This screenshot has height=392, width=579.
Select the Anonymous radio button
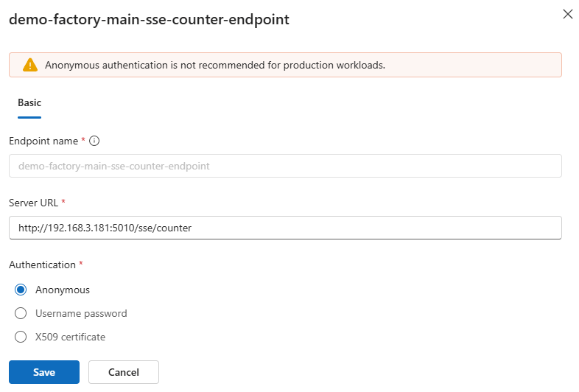point(21,290)
